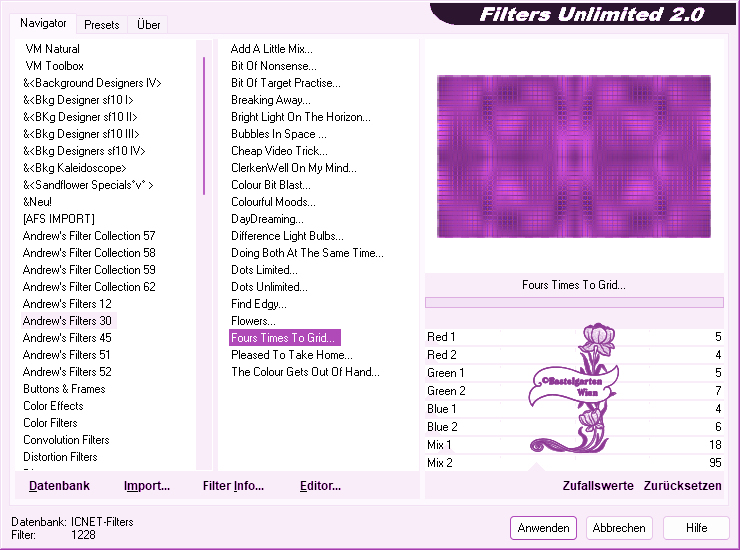740x550 pixels.
Task: Select Andrew's Filters 30
Action: (x=67, y=321)
